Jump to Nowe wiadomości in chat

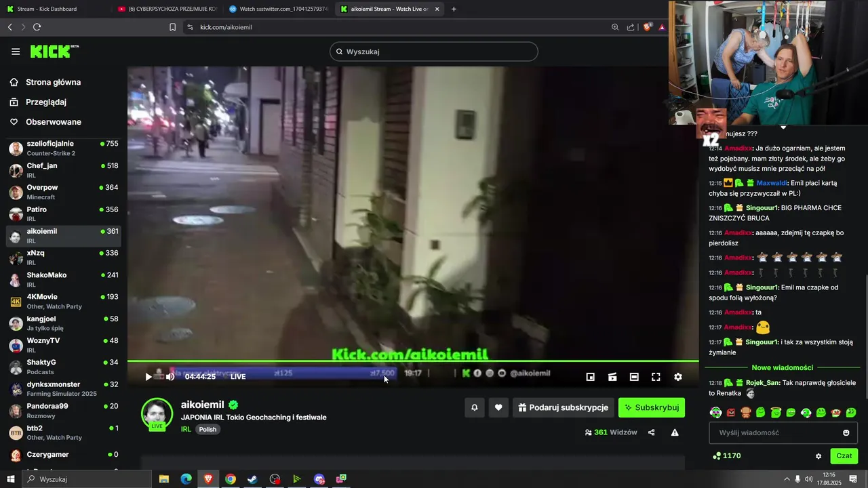tap(783, 367)
